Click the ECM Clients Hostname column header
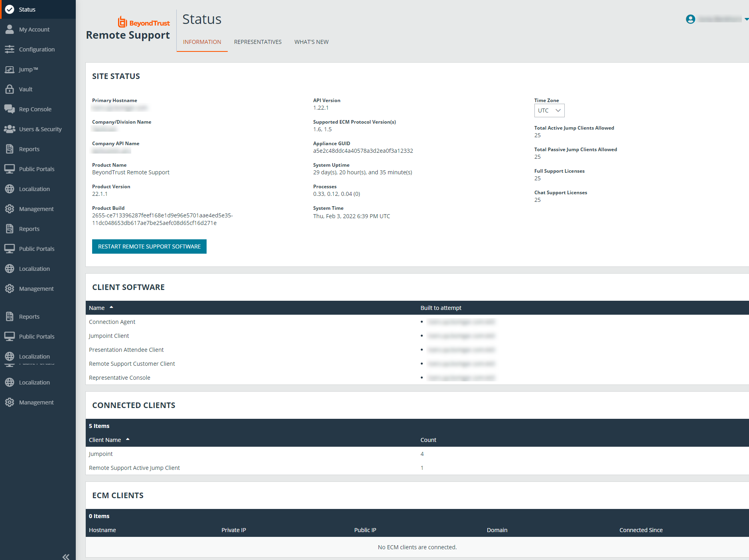The height and width of the screenshot is (560, 749). click(x=102, y=530)
